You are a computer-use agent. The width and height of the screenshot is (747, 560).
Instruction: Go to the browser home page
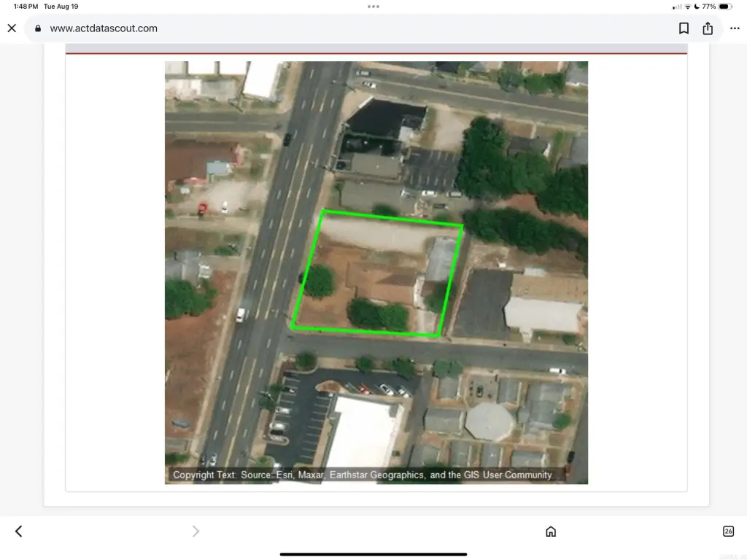click(x=551, y=532)
